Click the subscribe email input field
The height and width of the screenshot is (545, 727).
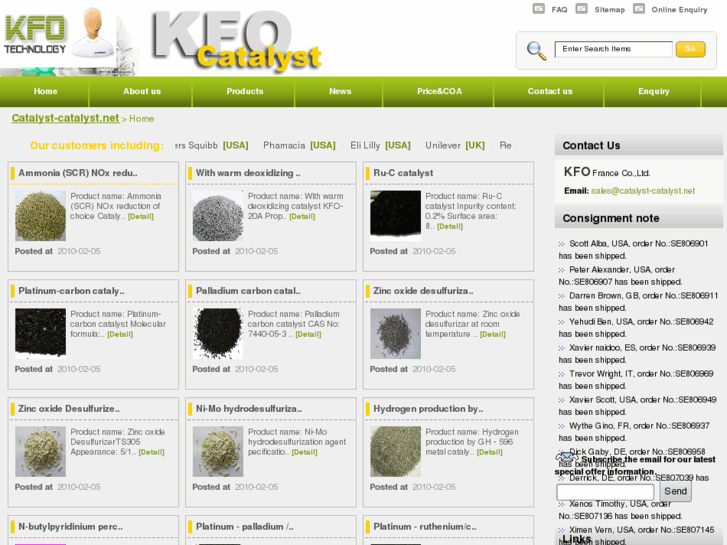pos(605,492)
